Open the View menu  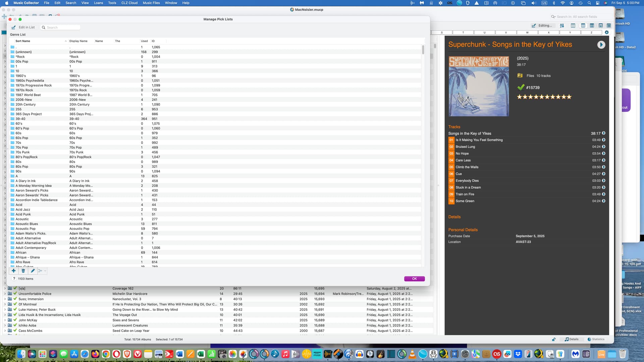85,3
